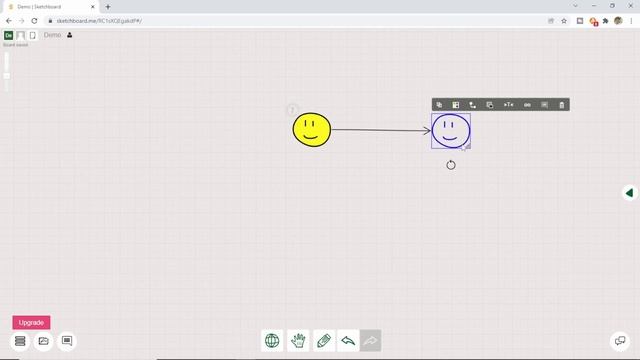Open the shape style icon in shape toolbar
Screen dimensions: 640x360
coord(456,105)
